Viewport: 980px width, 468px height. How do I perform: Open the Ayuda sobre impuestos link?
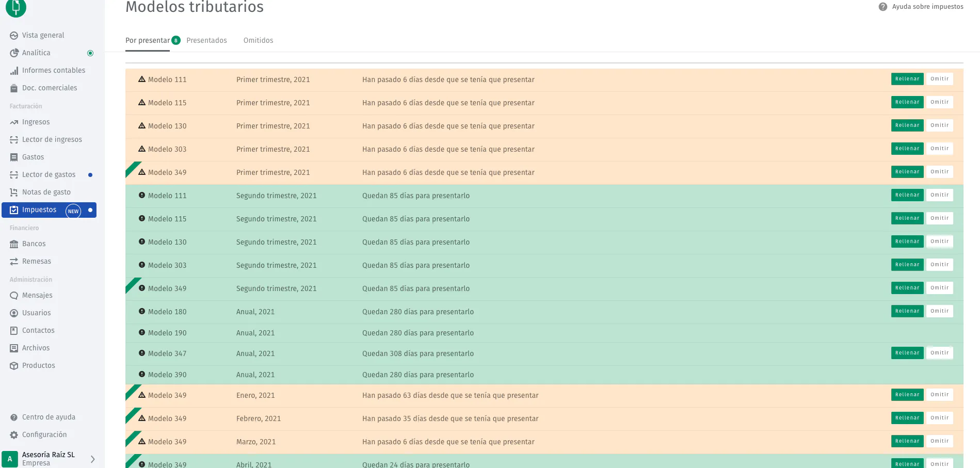point(927,7)
